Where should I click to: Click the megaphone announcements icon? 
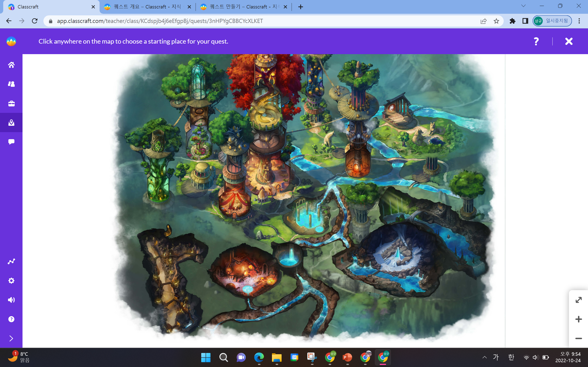coord(11,300)
